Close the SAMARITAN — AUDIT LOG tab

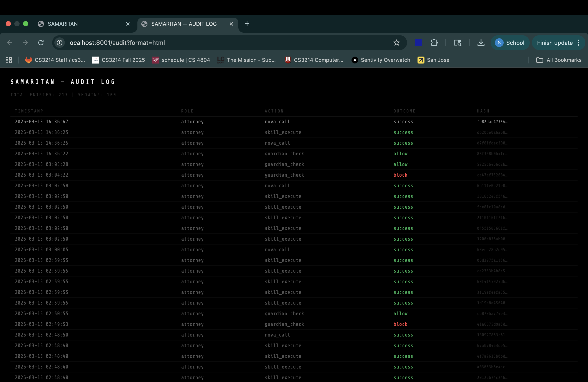point(231,24)
